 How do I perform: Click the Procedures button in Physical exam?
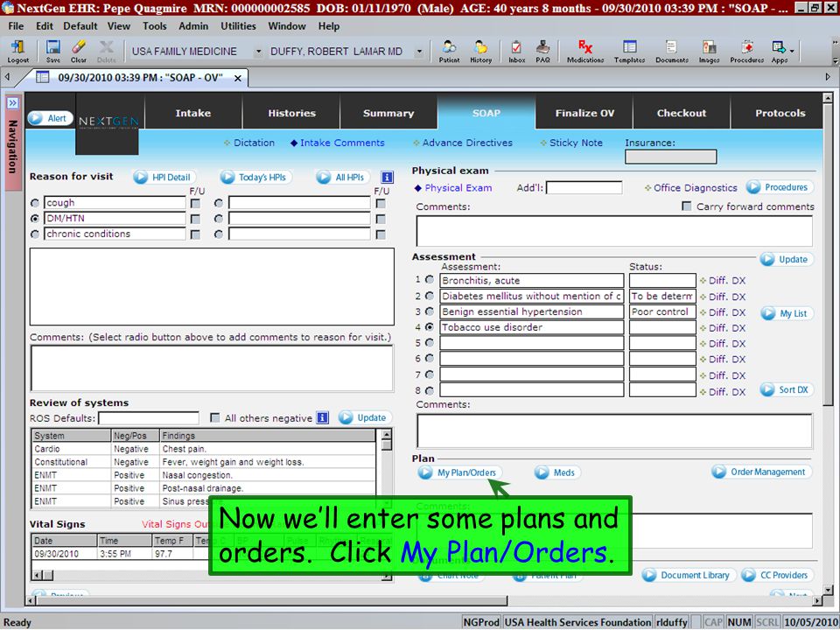[x=779, y=187]
